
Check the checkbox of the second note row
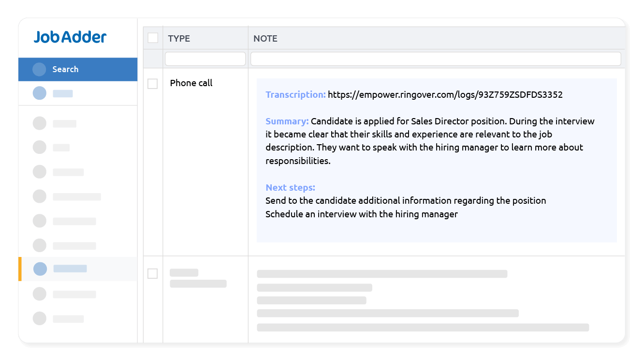point(153,273)
